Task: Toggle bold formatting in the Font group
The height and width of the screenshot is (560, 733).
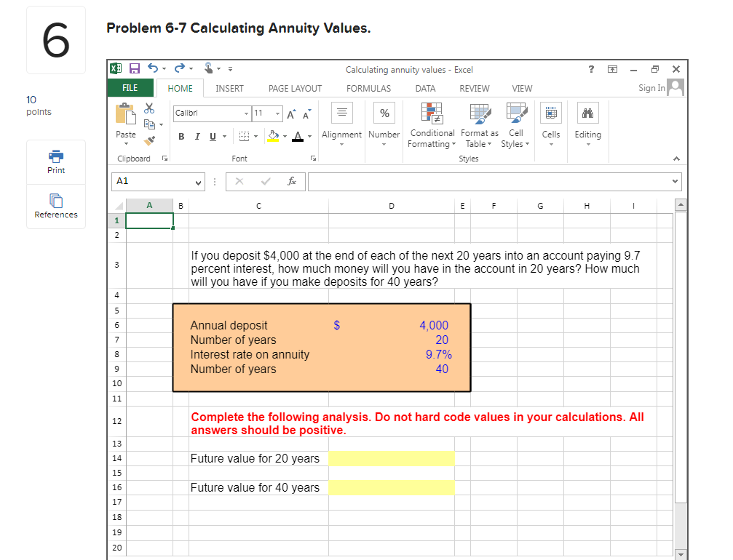Action: coord(181,137)
